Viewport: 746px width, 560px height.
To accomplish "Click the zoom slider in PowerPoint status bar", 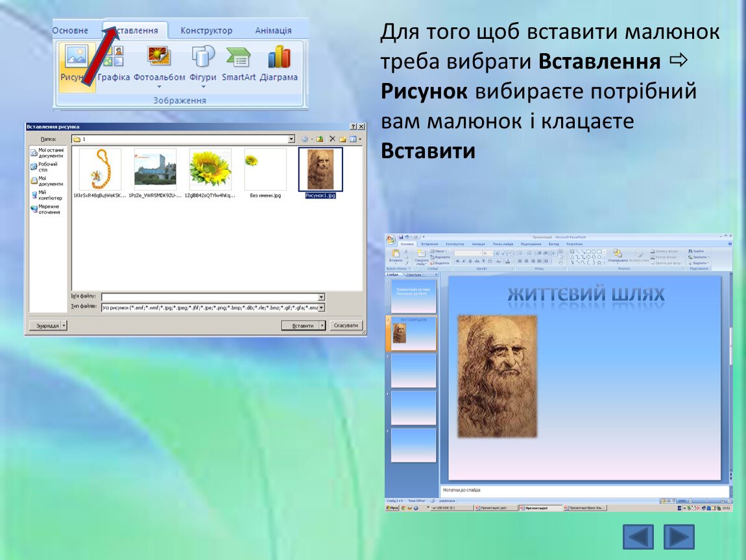I will (x=706, y=501).
